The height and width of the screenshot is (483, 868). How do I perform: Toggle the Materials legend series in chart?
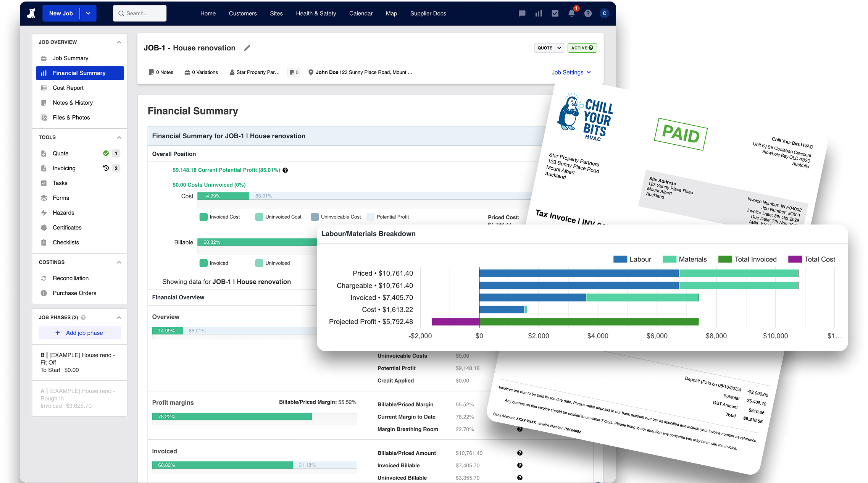pyautogui.click(x=685, y=259)
